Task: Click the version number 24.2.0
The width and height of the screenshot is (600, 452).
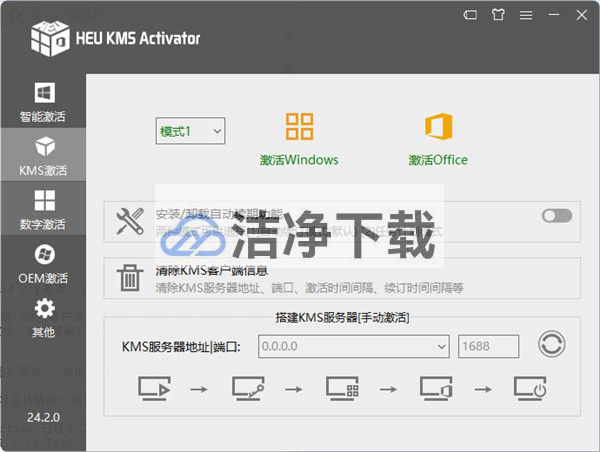Action: (43, 417)
